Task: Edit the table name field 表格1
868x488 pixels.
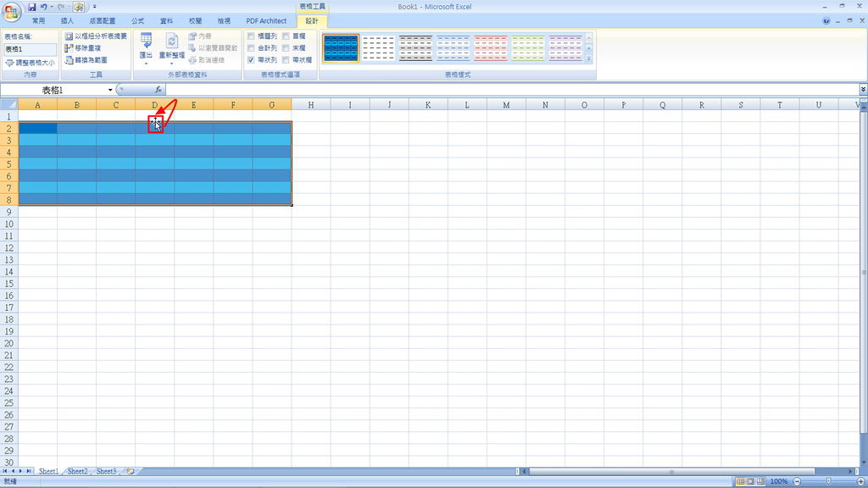Action: (31, 49)
